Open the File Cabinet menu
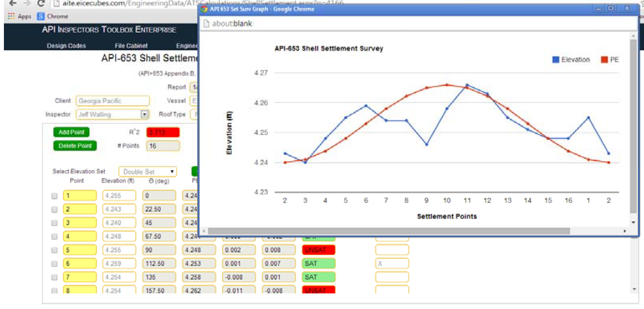644x309 pixels. (x=131, y=46)
